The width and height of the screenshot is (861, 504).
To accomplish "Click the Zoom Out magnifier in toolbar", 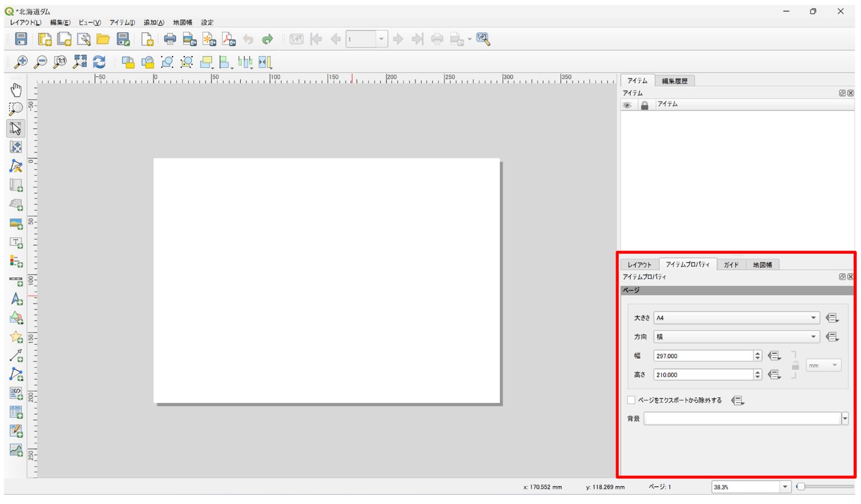I will point(40,62).
